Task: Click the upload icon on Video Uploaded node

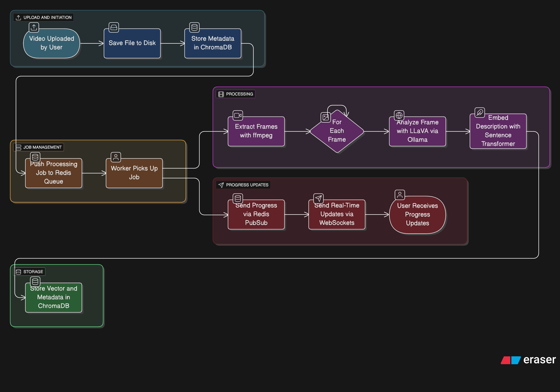Action: click(x=34, y=27)
